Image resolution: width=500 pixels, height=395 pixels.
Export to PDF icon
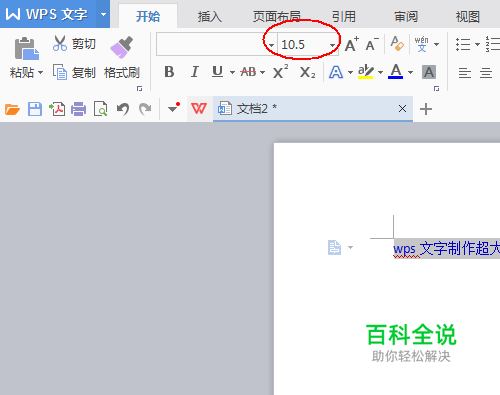coord(57,109)
